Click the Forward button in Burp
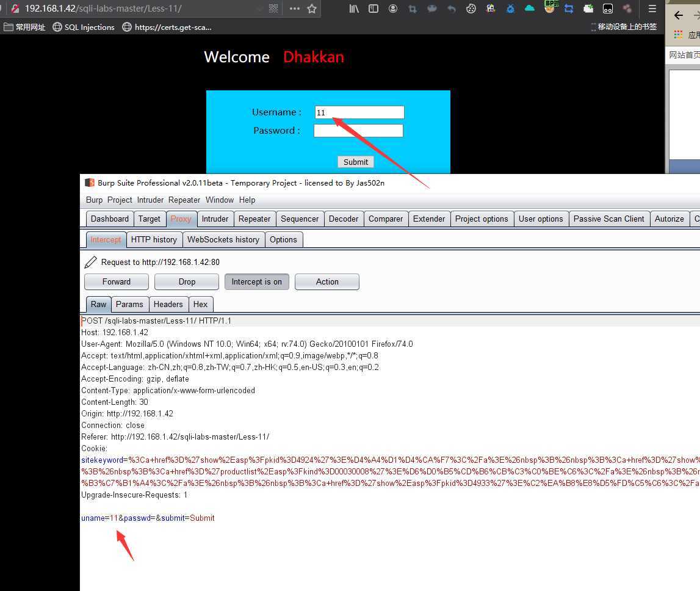This screenshot has width=700, height=591. coord(117,282)
